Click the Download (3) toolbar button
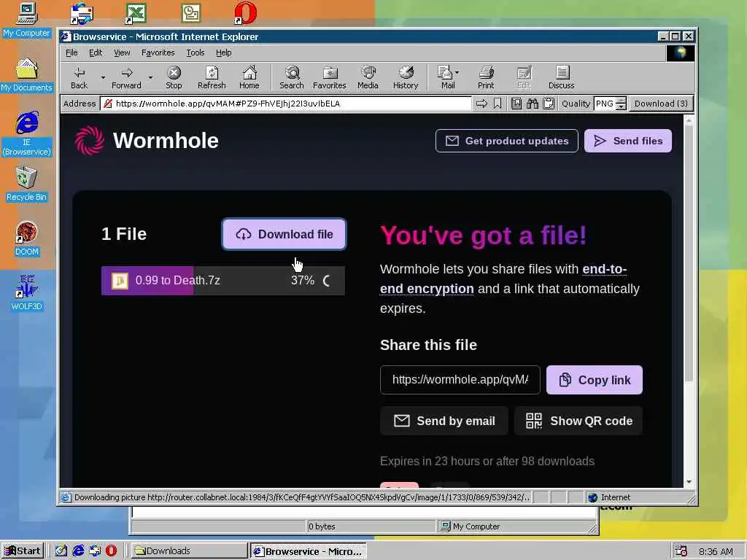 point(661,104)
